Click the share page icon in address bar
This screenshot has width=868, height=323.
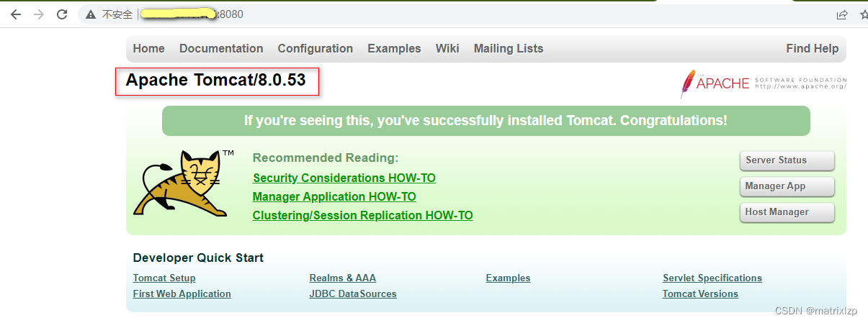[842, 14]
